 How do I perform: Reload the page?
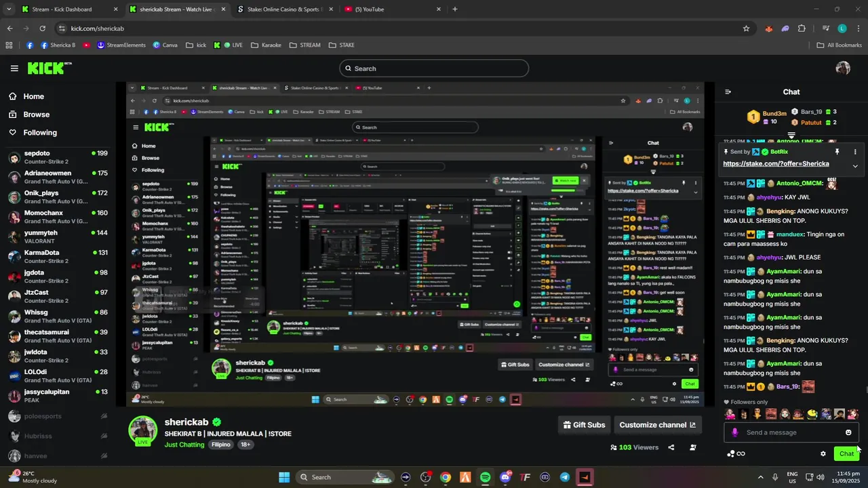[42, 28]
